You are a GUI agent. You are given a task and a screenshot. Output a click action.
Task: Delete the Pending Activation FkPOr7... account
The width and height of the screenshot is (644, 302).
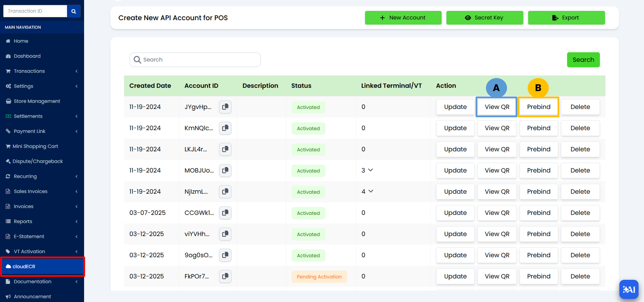coord(580,276)
